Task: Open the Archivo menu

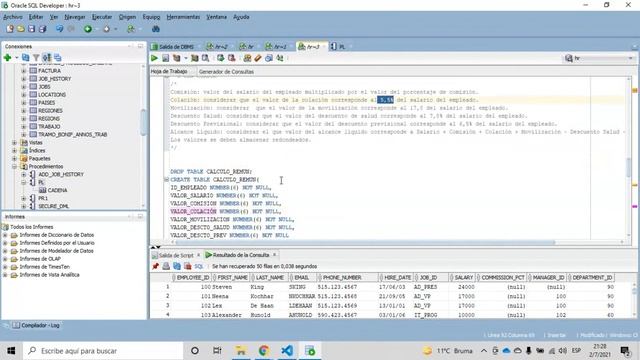Action: tap(13, 17)
